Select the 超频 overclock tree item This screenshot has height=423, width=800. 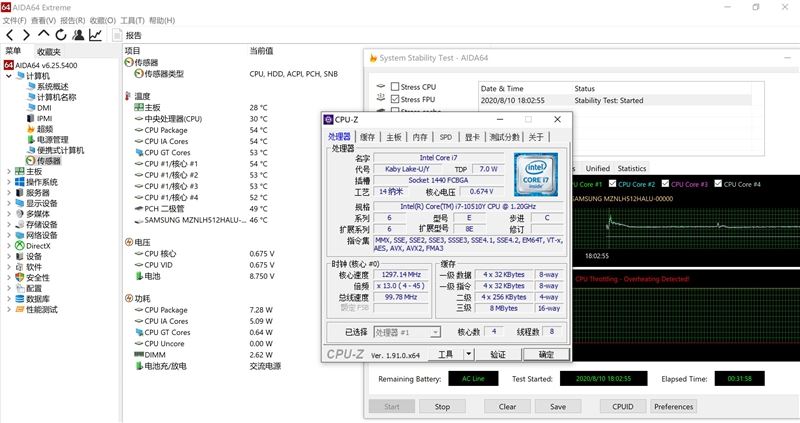[x=45, y=129]
